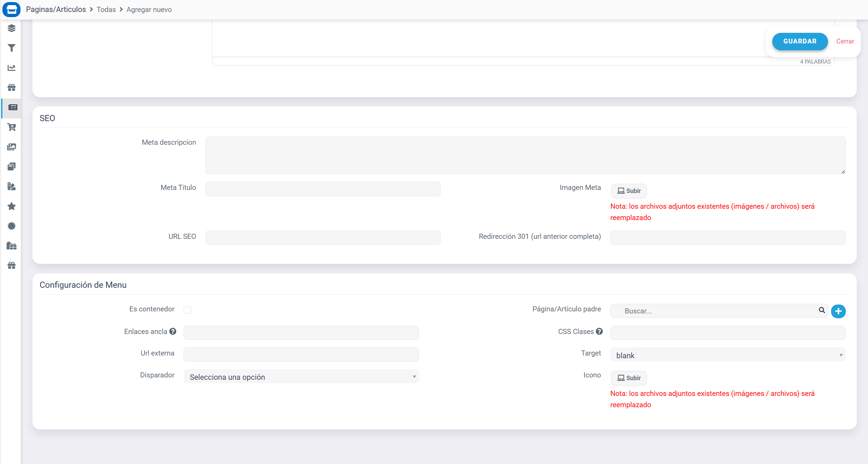Open the line chart analytics sidebar icon
The image size is (868, 464).
[x=12, y=68]
